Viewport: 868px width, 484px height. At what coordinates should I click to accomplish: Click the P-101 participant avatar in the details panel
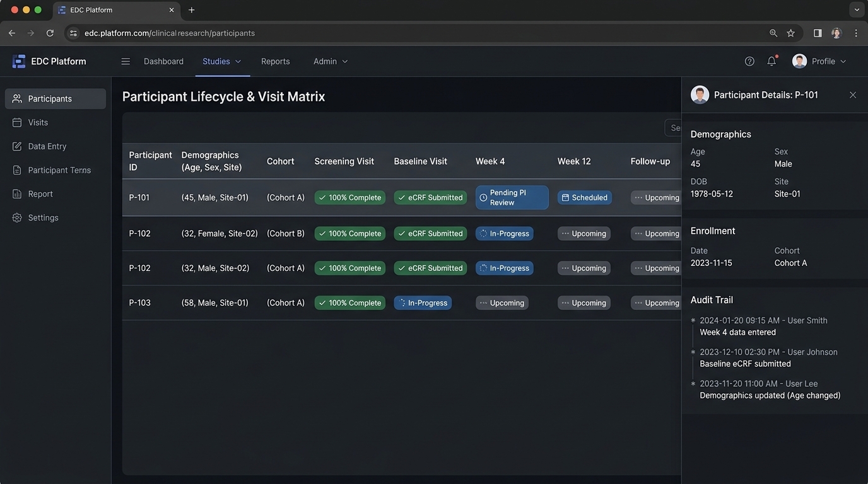(x=700, y=95)
